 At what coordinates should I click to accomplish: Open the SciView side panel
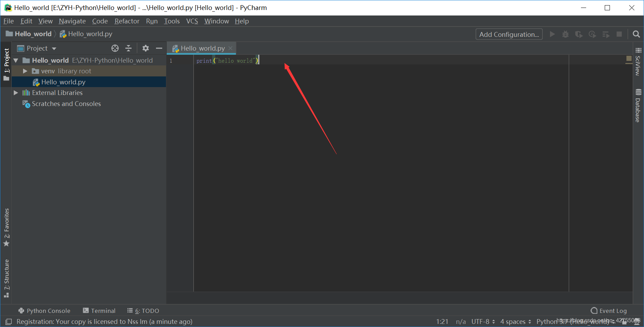pos(638,62)
